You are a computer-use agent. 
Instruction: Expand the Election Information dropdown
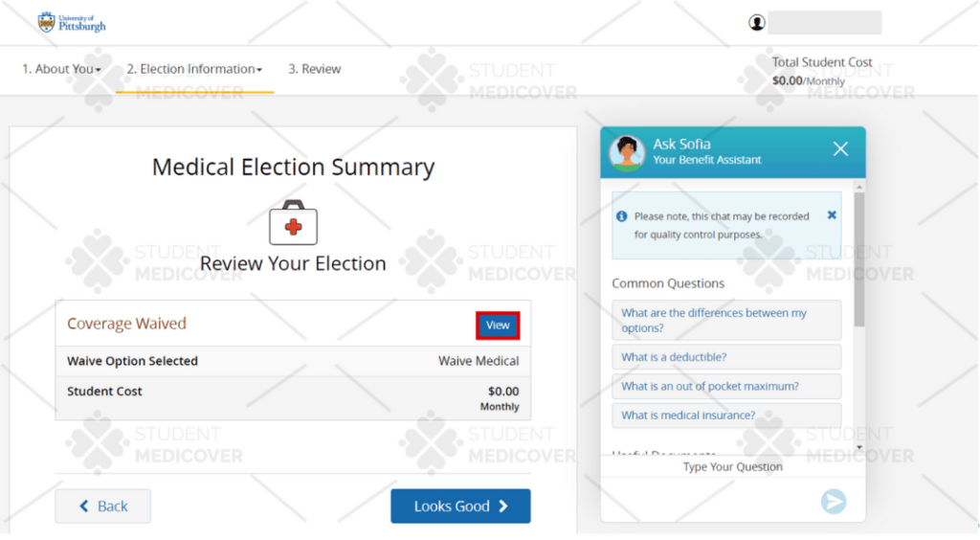[194, 69]
